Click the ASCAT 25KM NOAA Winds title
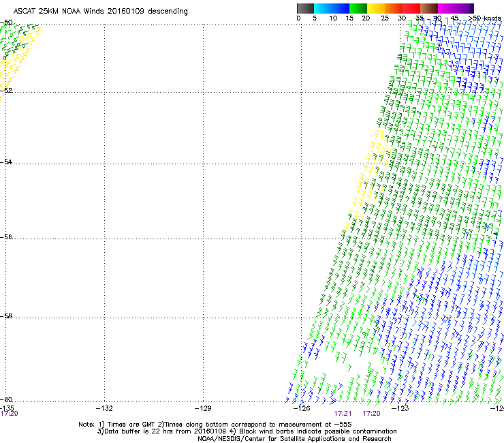 point(100,11)
